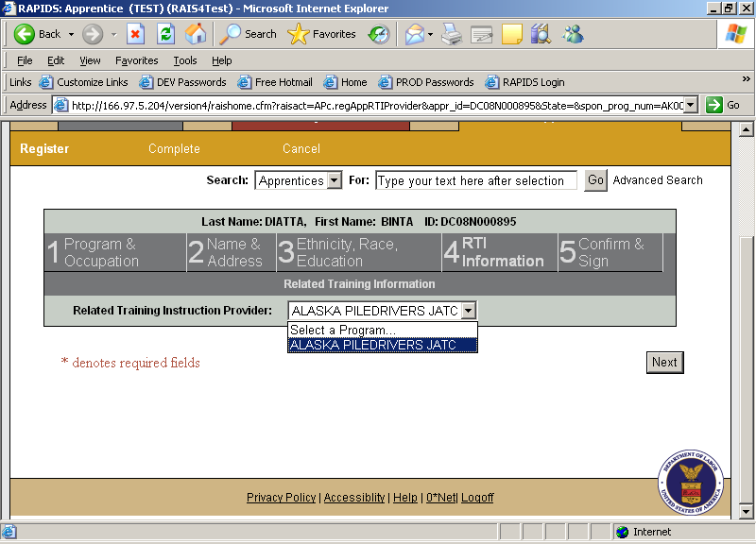Open the View menu

pyautogui.click(x=90, y=60)
